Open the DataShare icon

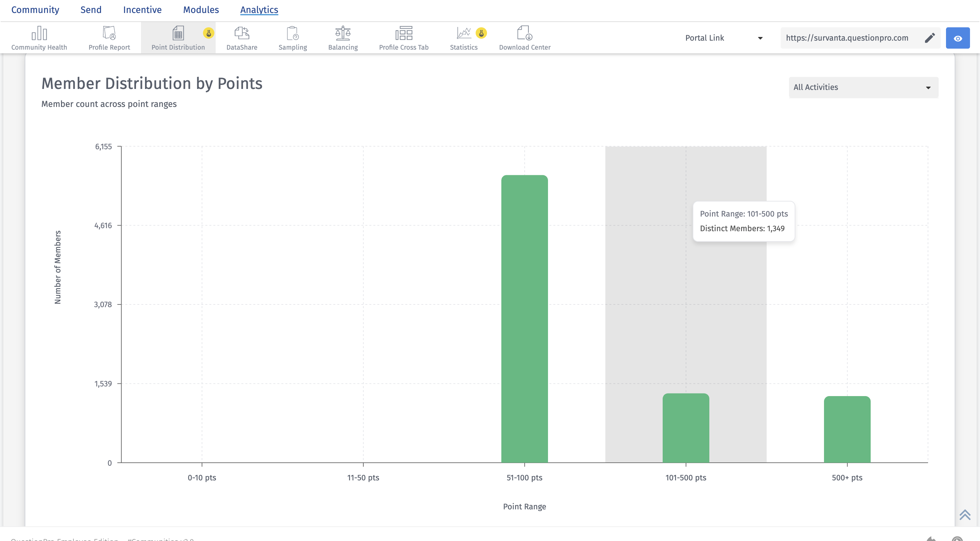[x=242, y=33]
